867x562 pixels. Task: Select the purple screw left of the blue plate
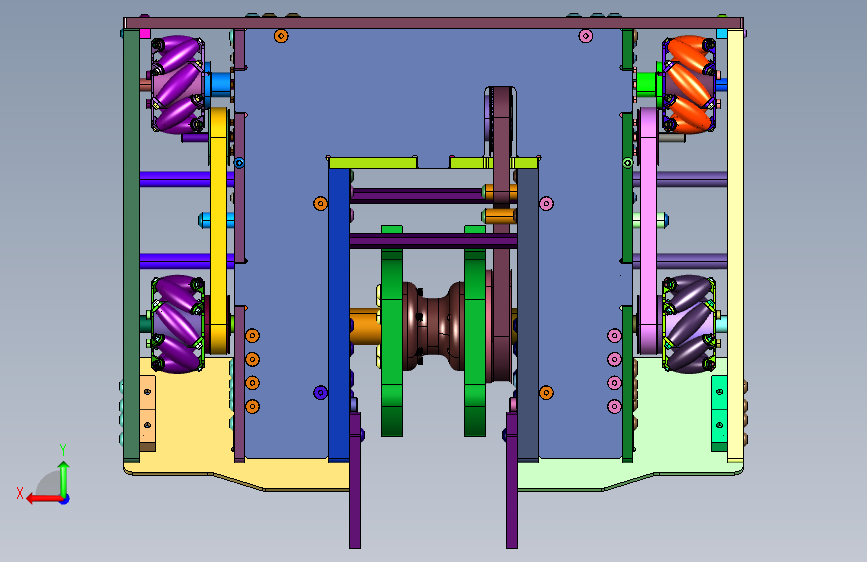321,393
